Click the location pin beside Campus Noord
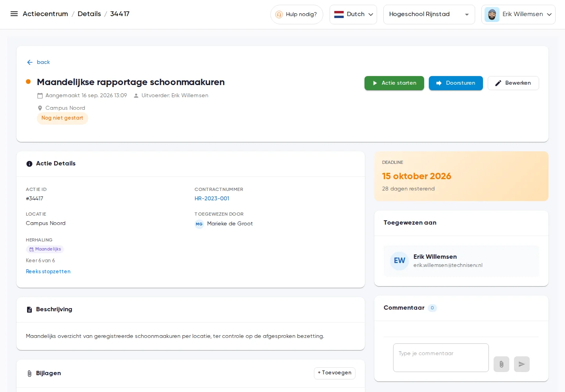This screenshot has height=392, width=565. 40,108
